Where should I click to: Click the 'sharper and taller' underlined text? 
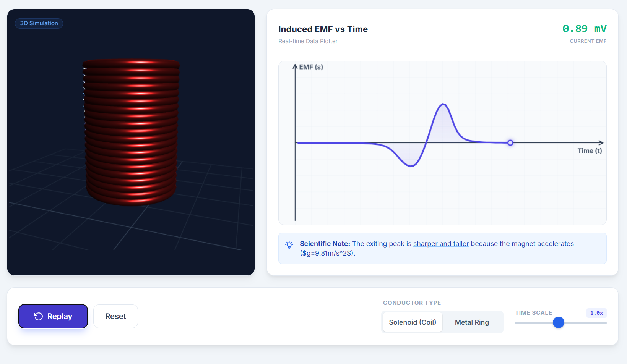[x=441, y=244]
